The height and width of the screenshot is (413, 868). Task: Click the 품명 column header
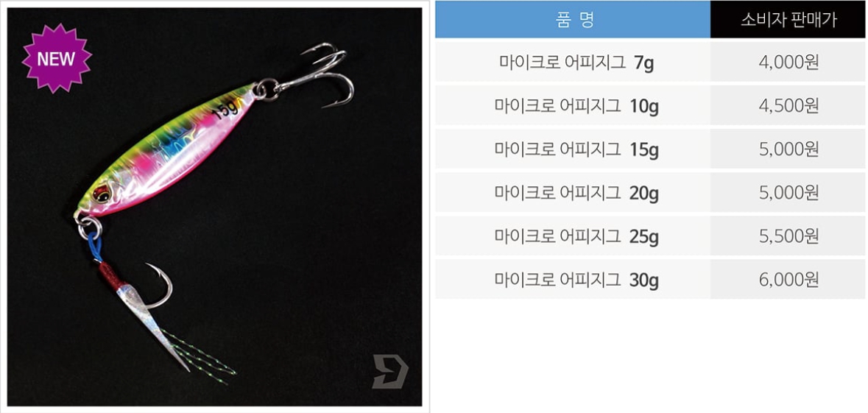click(572, 20)
